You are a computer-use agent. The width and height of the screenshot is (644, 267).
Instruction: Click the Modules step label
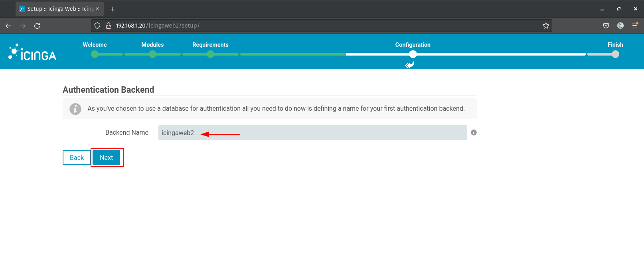click(152, 45)
